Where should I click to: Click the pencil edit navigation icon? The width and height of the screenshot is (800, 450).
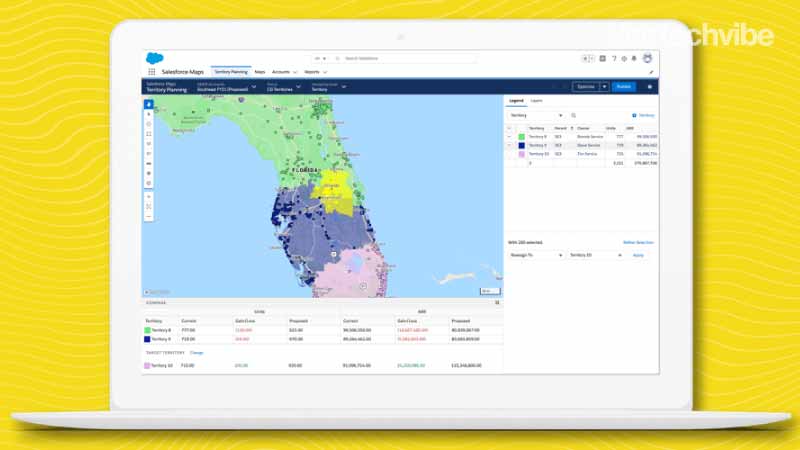point(651,72)
